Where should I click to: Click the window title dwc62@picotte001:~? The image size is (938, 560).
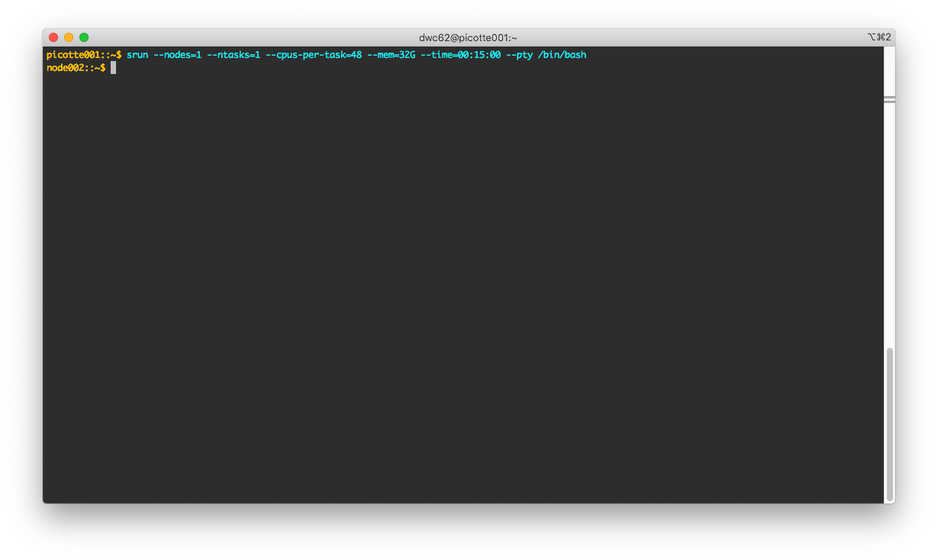469,37
